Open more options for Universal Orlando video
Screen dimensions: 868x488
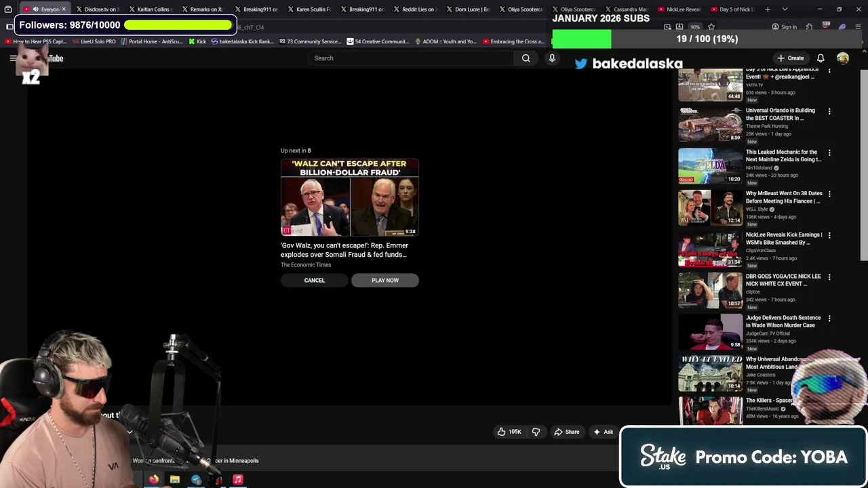(829, 111)
